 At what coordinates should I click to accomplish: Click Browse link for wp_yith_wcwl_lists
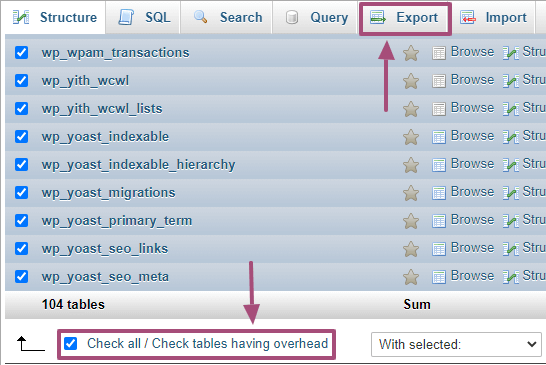click(x=472, y=108)
